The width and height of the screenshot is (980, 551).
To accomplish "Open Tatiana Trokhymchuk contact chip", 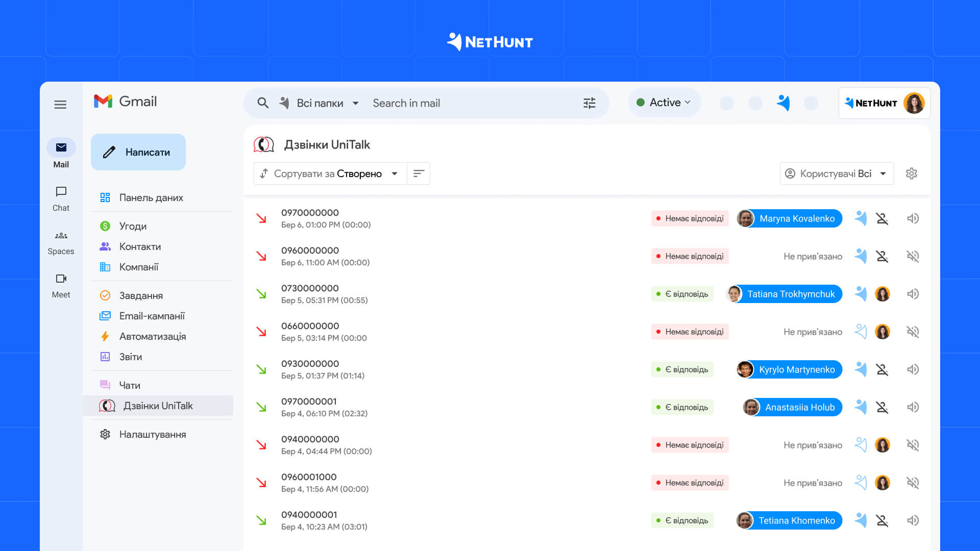I will 783,294.
